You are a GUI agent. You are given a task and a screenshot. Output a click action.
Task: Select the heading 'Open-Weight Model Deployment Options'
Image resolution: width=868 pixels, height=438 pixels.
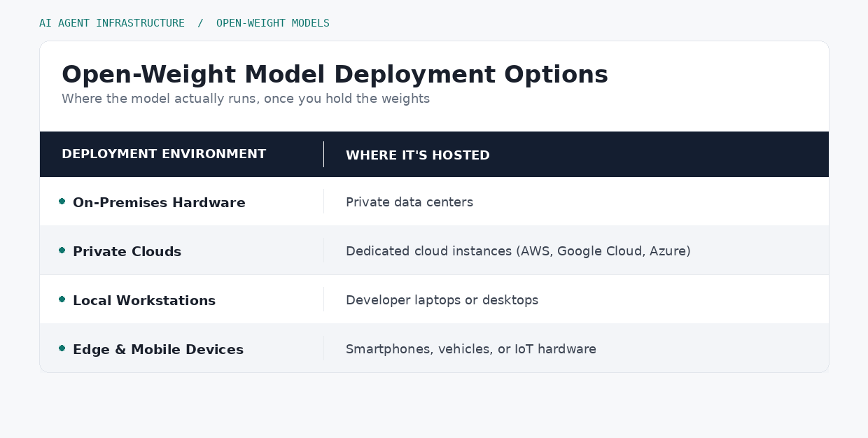(x=335, y=74)
